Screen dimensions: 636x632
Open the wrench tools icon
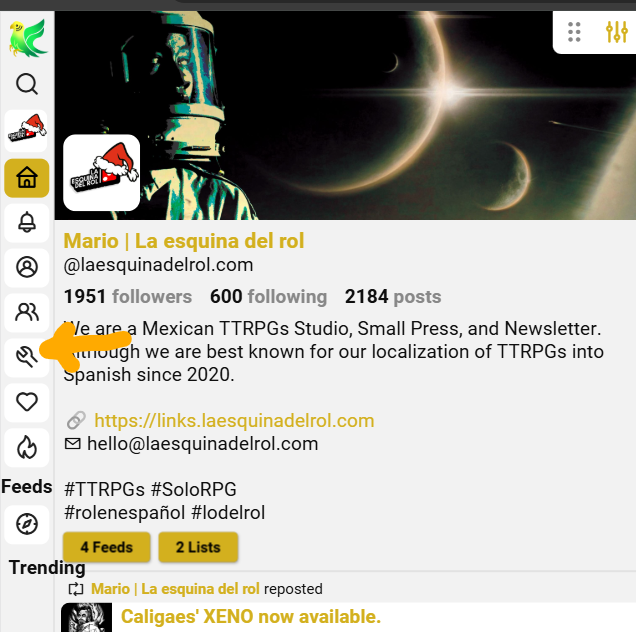pos(27,357)
